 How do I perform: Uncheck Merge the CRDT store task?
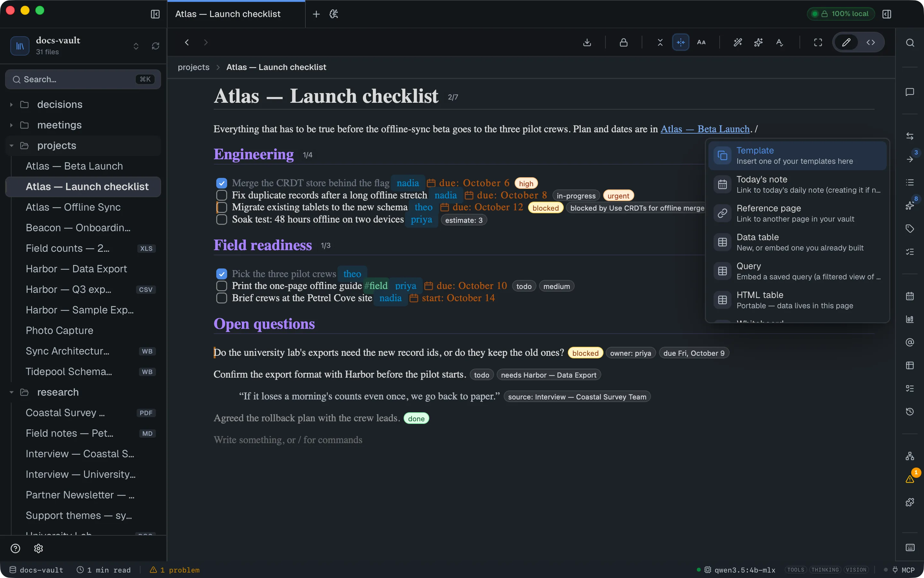pos(221,183)
